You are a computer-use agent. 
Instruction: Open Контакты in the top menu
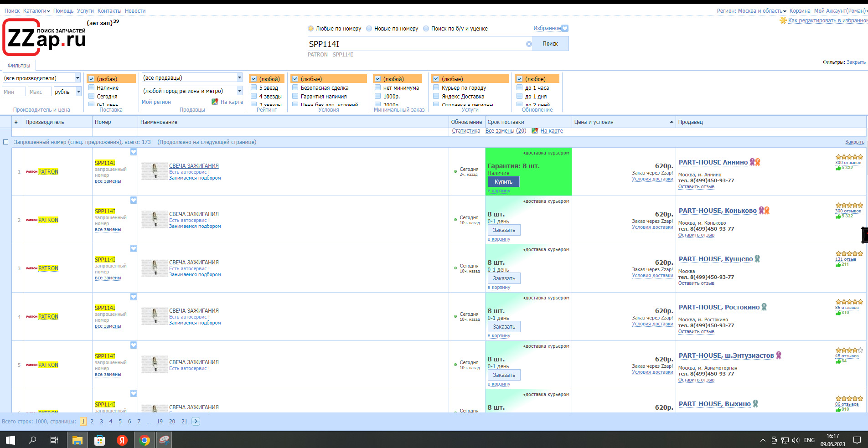click(x=109, y=11)
